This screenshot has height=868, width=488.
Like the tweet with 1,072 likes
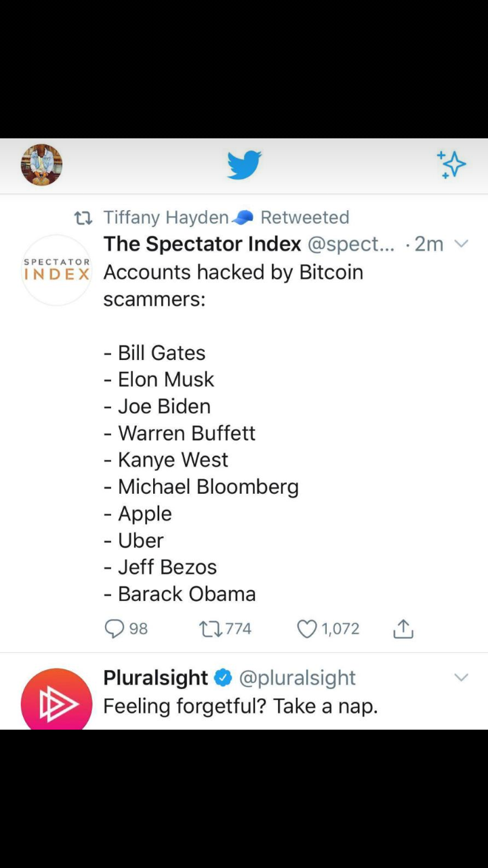307,629
